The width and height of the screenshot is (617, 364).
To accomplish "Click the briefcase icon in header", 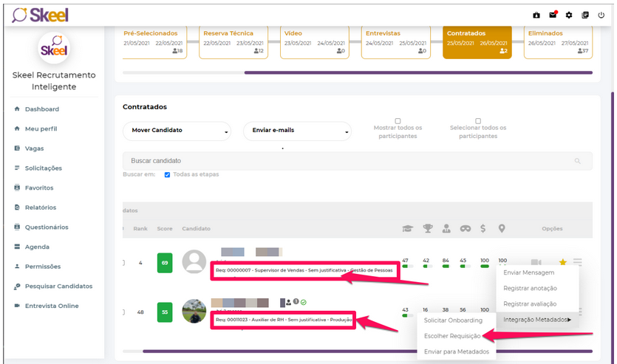I will [536, 15].
